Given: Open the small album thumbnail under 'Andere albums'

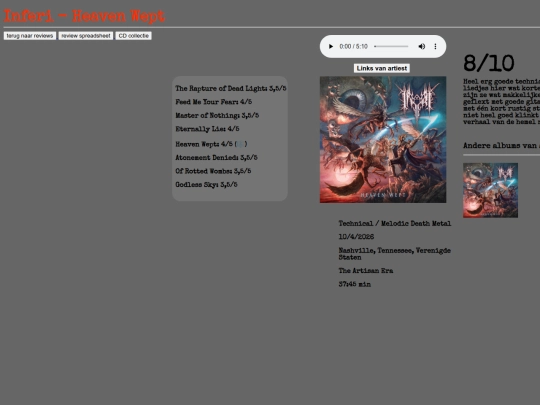Looking at the screenshot, I should [490, 190].
